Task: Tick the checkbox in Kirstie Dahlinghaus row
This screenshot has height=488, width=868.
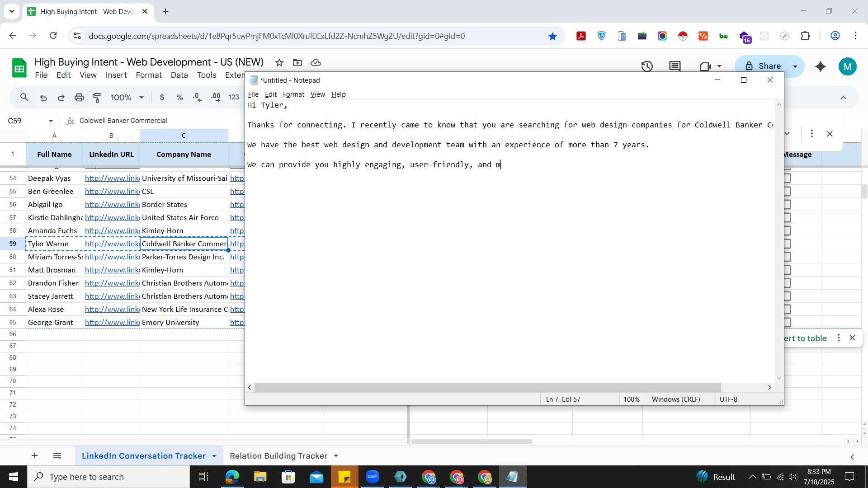Action: (787, 217)
